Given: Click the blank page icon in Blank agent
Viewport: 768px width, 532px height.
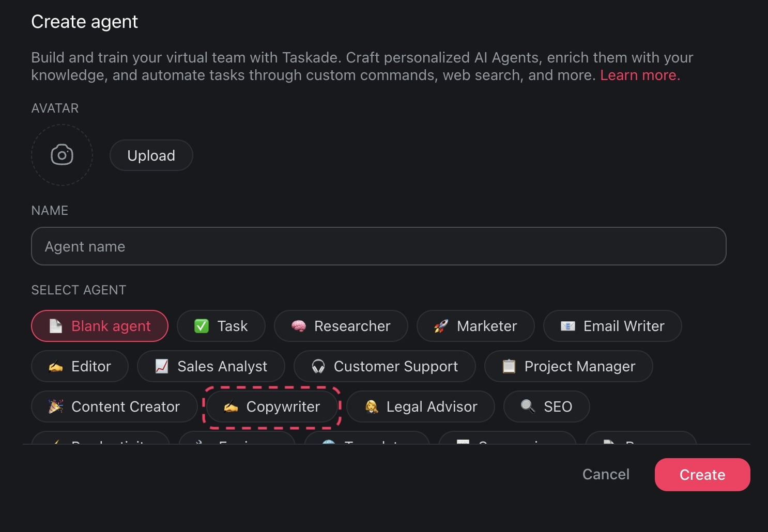Looking at the screenshot, I should pos(56,326).
